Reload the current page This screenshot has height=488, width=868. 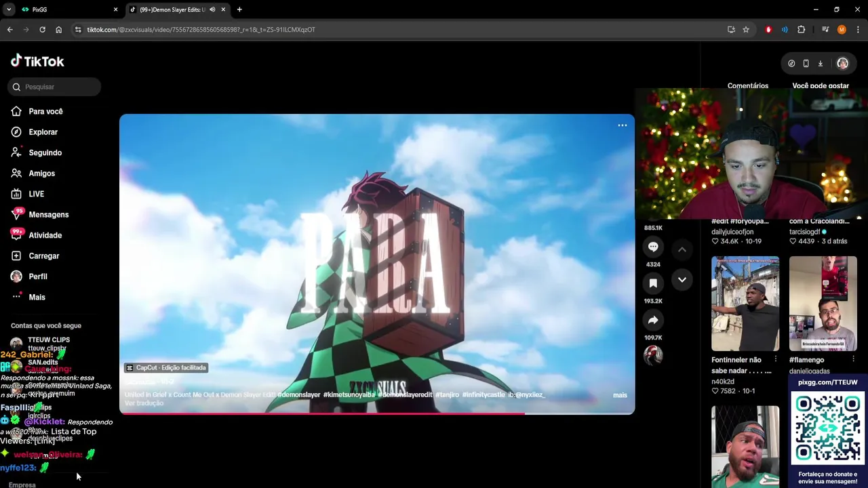coord(42,30)
